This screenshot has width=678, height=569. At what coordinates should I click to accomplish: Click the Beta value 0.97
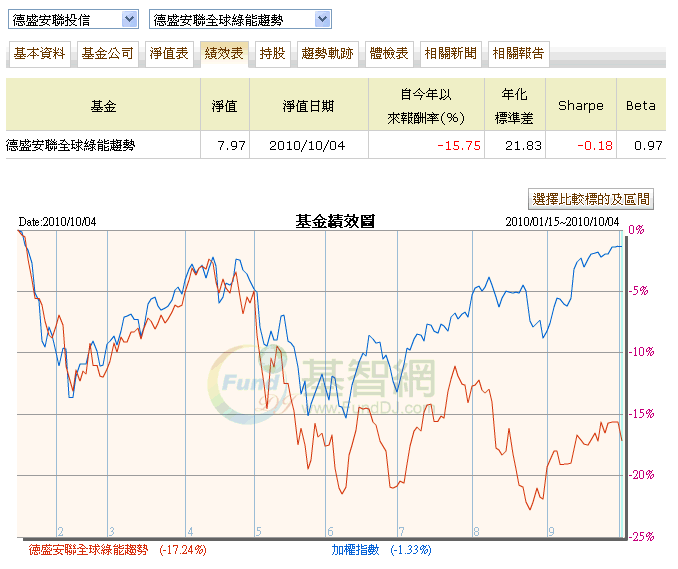click(x=648, y=146)
